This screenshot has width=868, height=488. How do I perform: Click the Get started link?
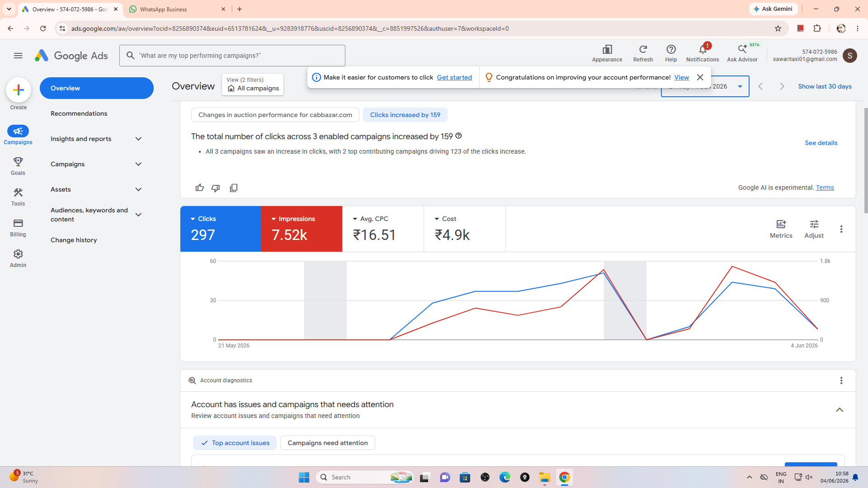(454, 77)
